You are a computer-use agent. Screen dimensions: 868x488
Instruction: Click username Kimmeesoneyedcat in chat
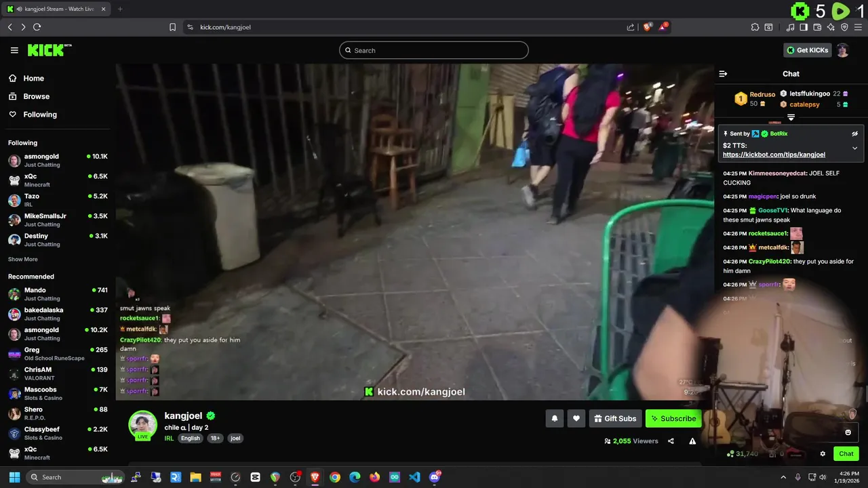[x=777, y=174]
